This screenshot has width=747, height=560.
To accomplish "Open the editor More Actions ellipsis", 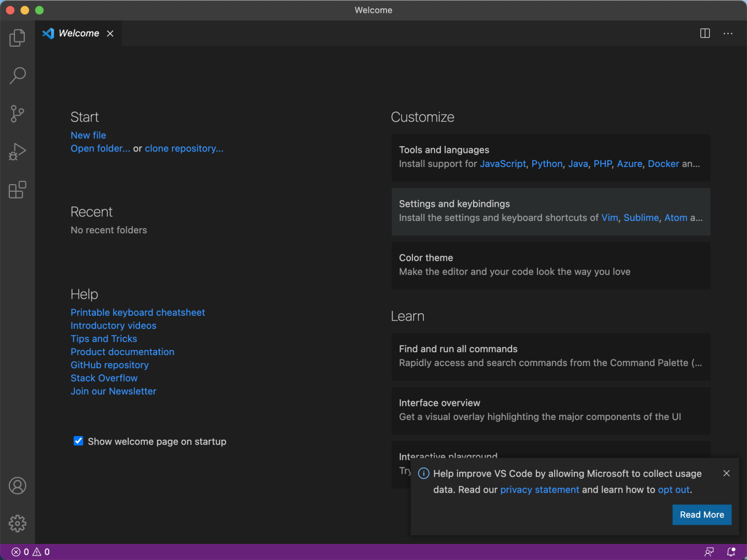I will tap(728, 33).
